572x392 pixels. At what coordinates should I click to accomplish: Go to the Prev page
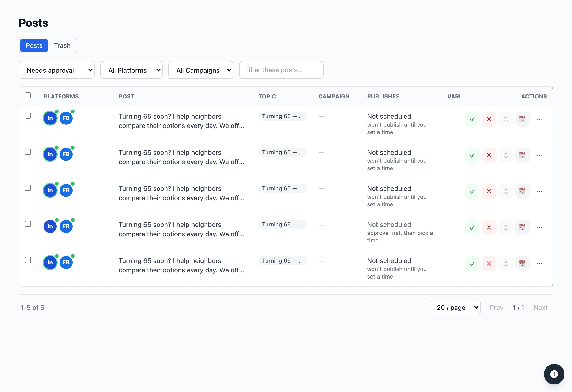[x=497, y=308]
